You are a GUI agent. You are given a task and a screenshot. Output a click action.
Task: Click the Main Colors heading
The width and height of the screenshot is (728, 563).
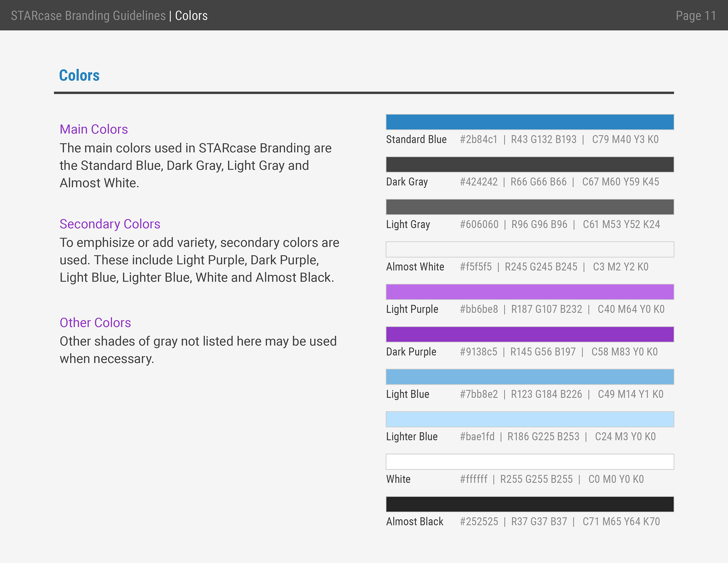(x=94, y=129)
